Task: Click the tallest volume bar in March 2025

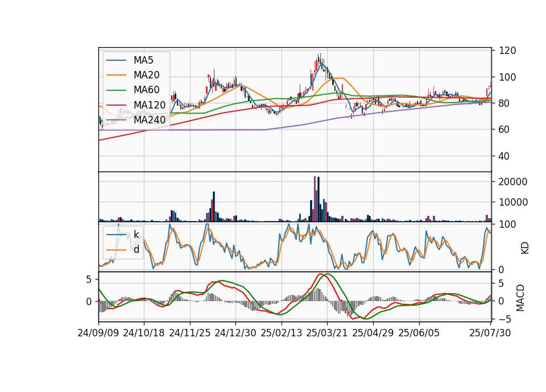Action: pyautogui.click(x=315, y=199)
